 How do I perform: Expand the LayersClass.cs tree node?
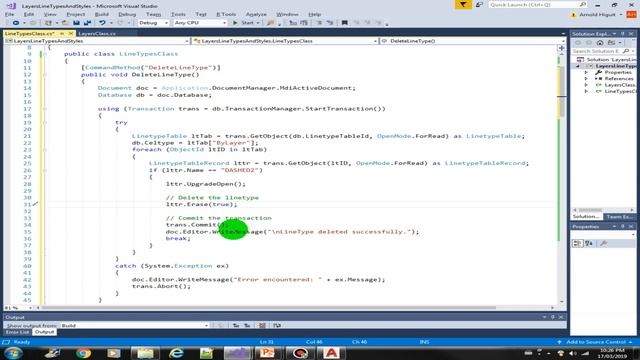(586, 85)
